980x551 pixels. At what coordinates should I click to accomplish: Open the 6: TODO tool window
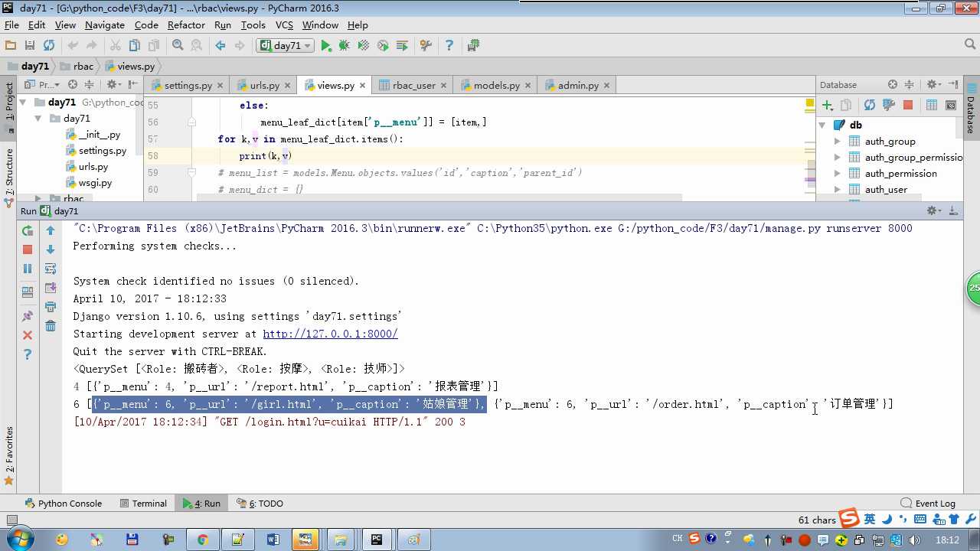coord(260,503)
